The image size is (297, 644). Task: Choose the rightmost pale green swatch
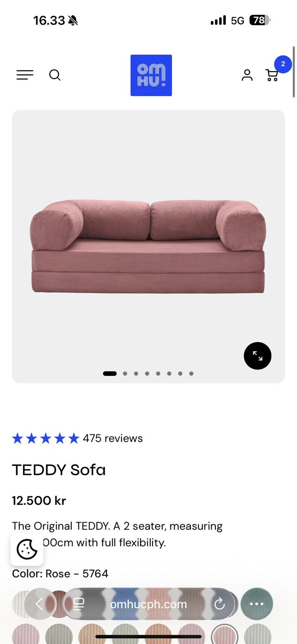click(x=257, y=636)
